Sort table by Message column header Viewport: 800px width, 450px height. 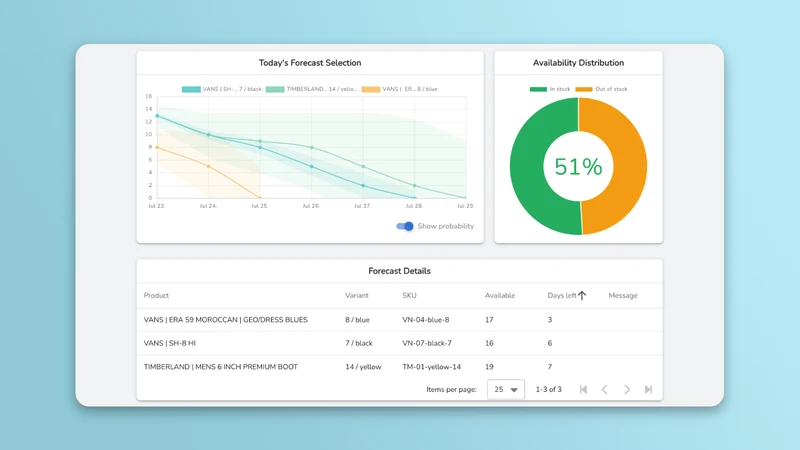[623, 295]
